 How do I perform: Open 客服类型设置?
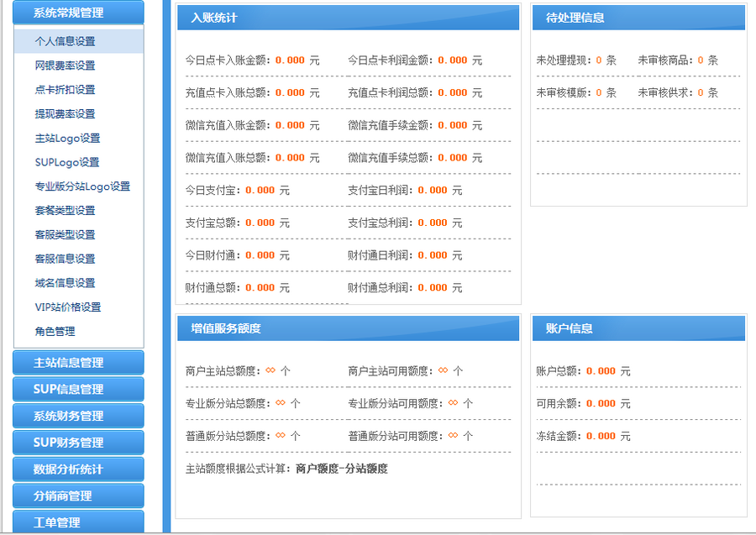pyautogui.click(x=65, y=234)
